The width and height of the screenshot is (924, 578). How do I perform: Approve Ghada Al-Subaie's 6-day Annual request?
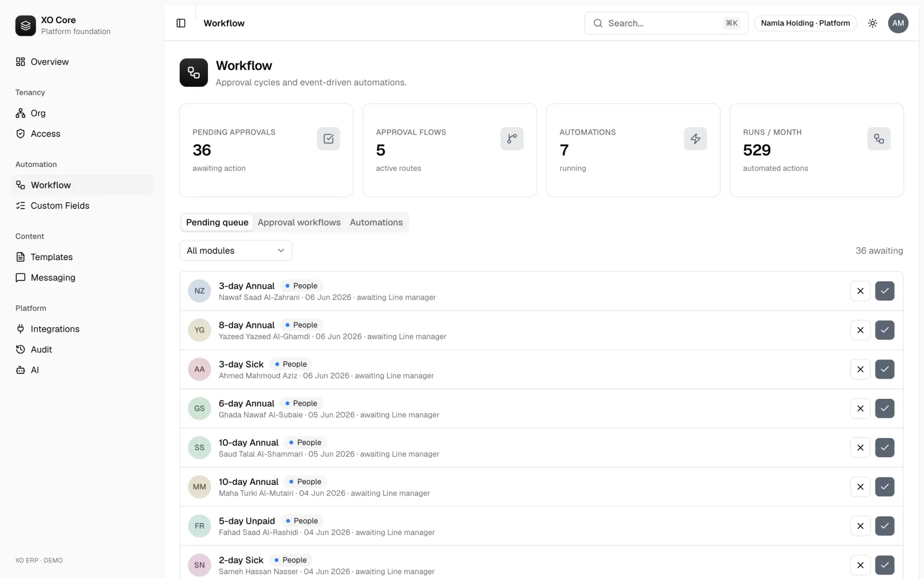click(885, 409)
